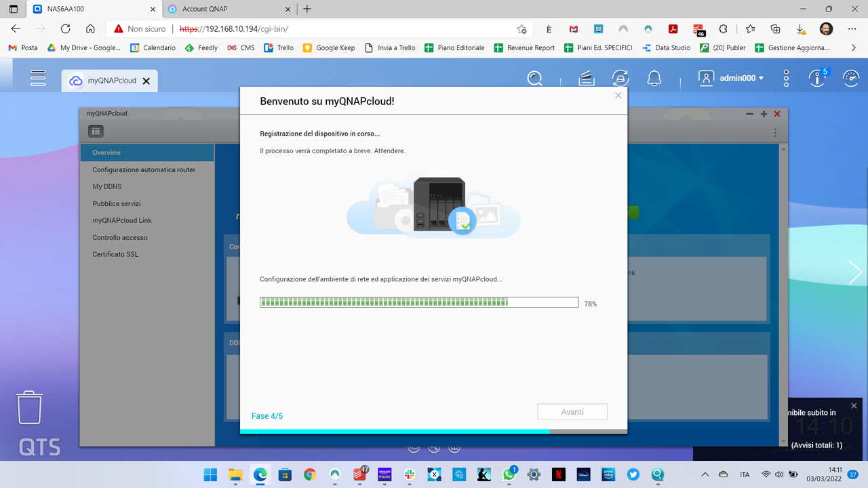Open the browser profile avatar
Image resolution: width=868 pixels, height=488 pixels.
click(x=826, y=29)
